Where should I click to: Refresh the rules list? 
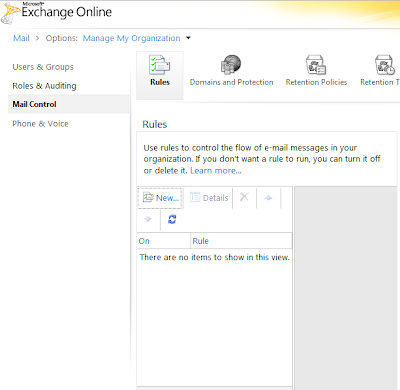pos(172,219)
